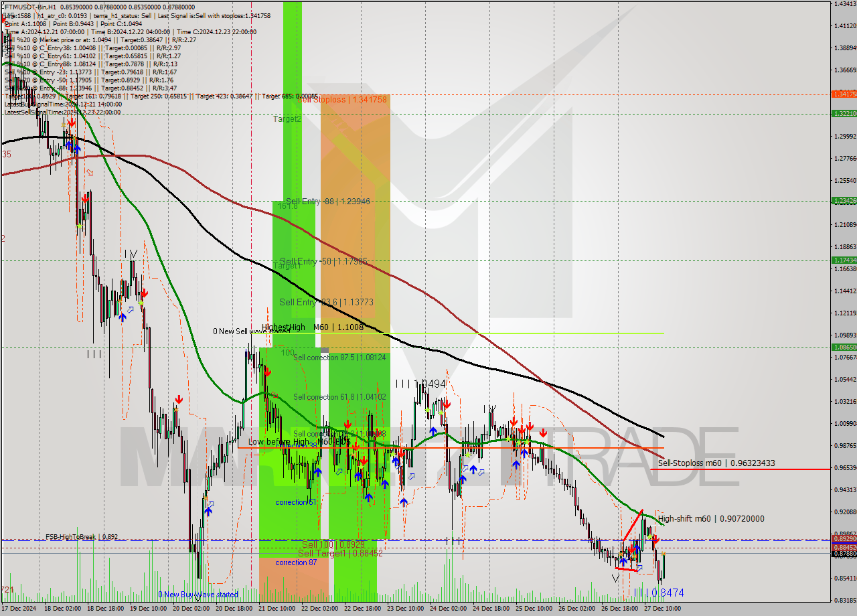Click 'Sell correction 87.5 | 1.08124' label
Screen dimensions: 857x616
pyautogui.click(x=339, y=358)
